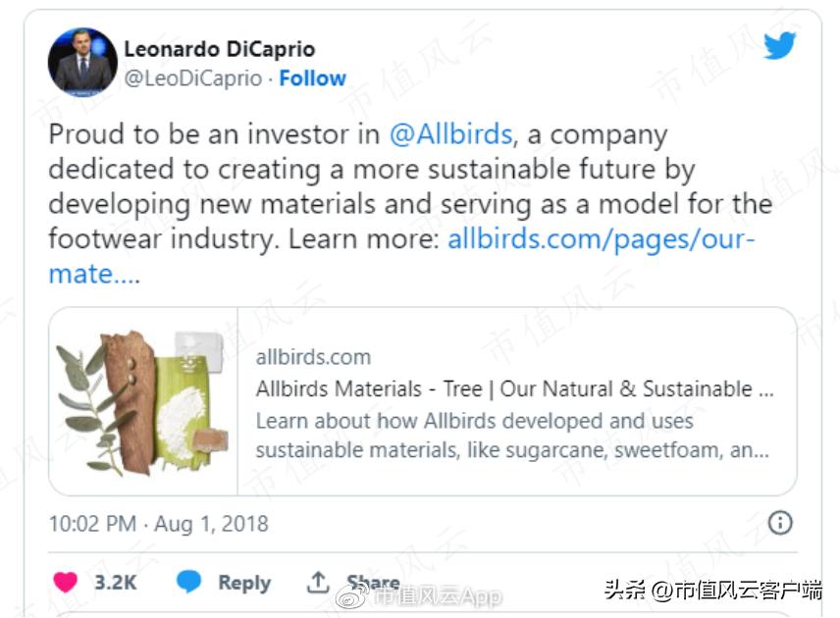Like the tweet with the heart icon
Screen dimensions: 840x618
pos(66,582)
